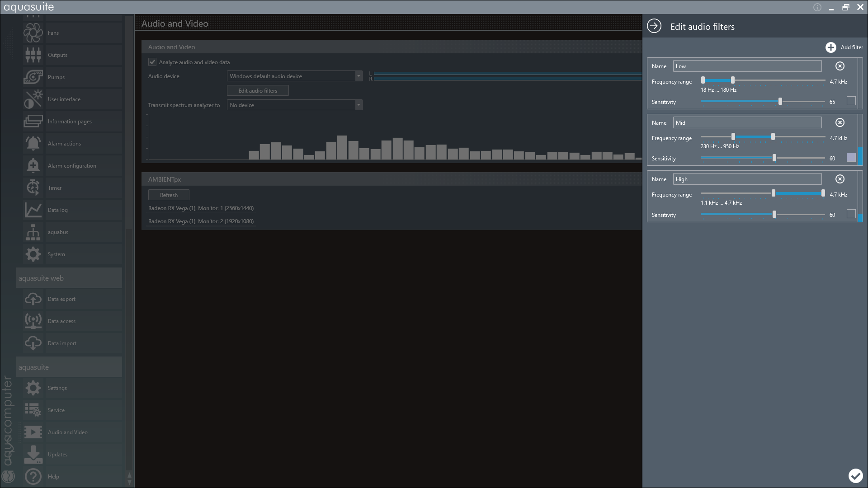Open the Fans section icon

click(x=33, y=33)
